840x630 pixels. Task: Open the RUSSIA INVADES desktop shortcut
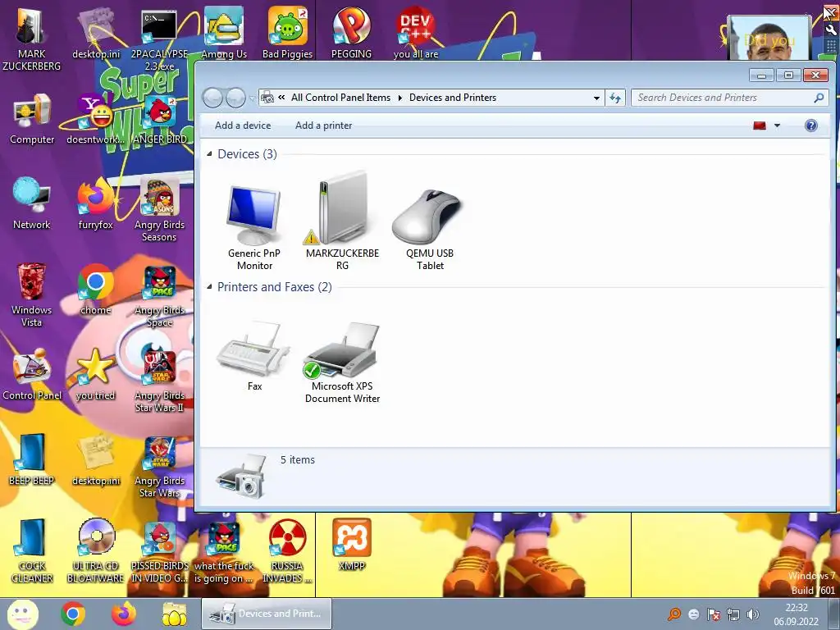[287, 550]
